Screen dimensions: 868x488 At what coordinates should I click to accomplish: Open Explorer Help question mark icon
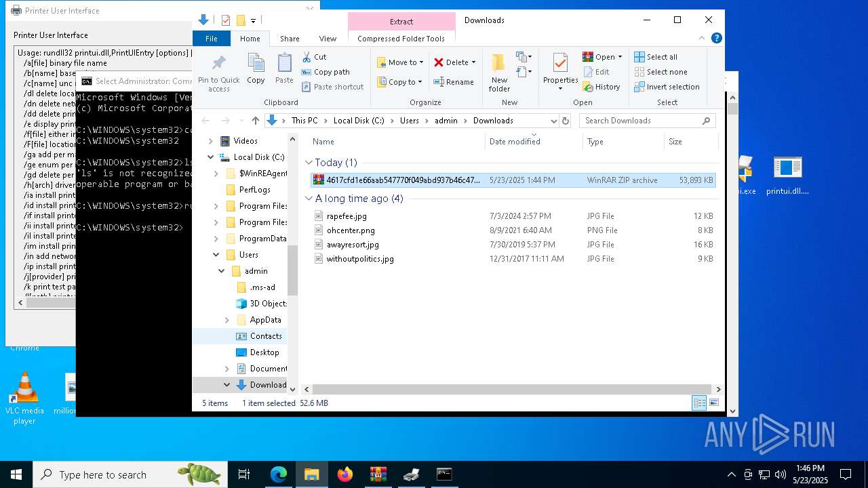coord(717,39)
